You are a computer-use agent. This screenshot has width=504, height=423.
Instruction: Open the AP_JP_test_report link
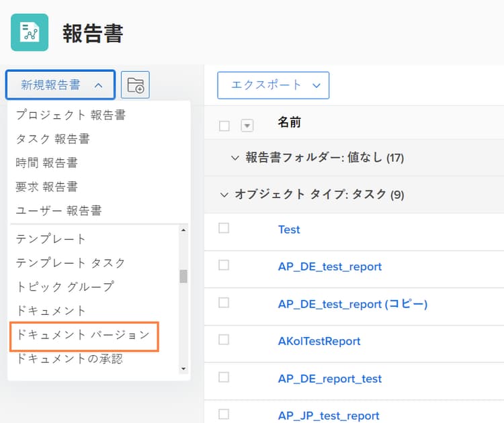(x=329, y=416)
